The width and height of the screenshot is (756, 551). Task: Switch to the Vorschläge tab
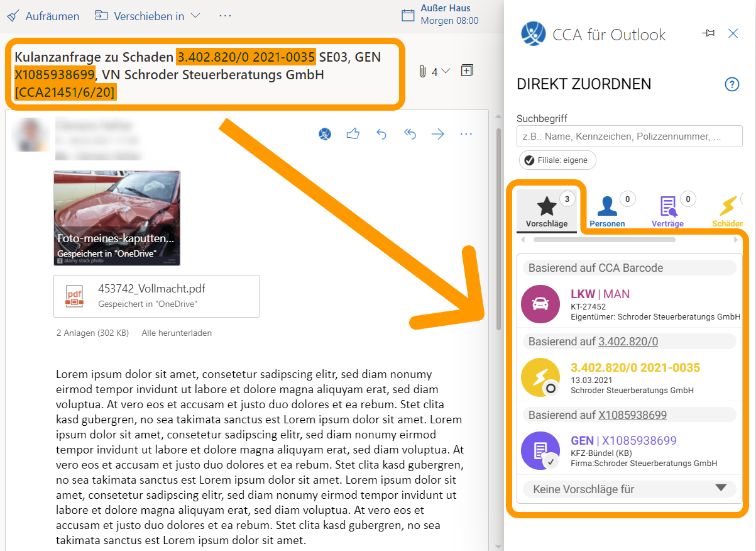[x=547, y=211]
